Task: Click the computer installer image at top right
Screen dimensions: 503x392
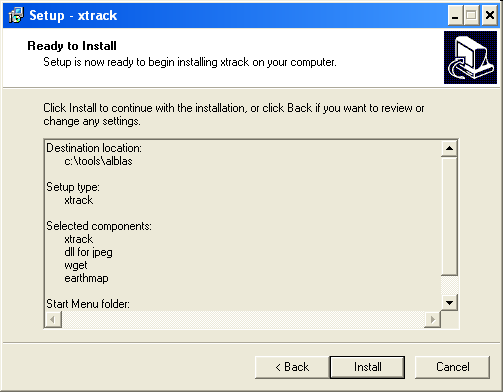Action: point(470,57)
